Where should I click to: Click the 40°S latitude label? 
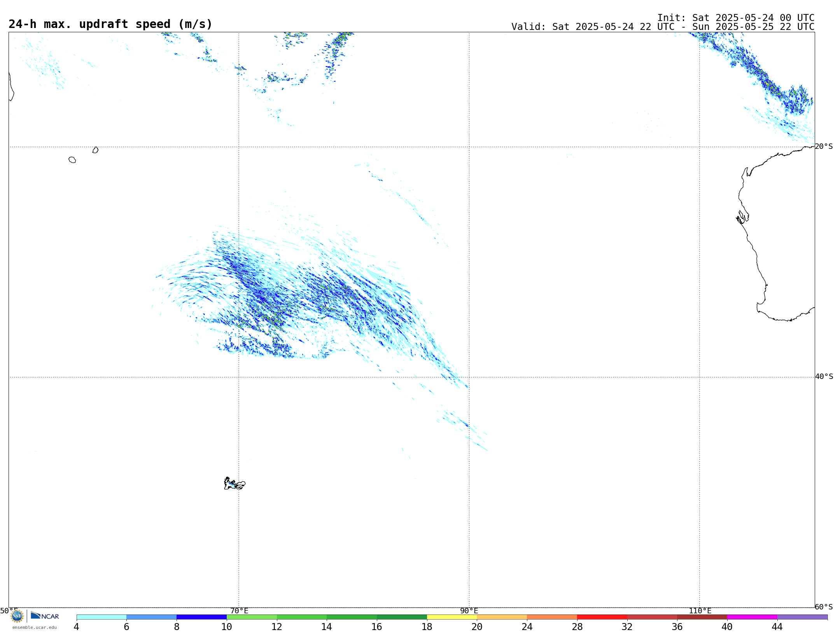click(824, 377)
